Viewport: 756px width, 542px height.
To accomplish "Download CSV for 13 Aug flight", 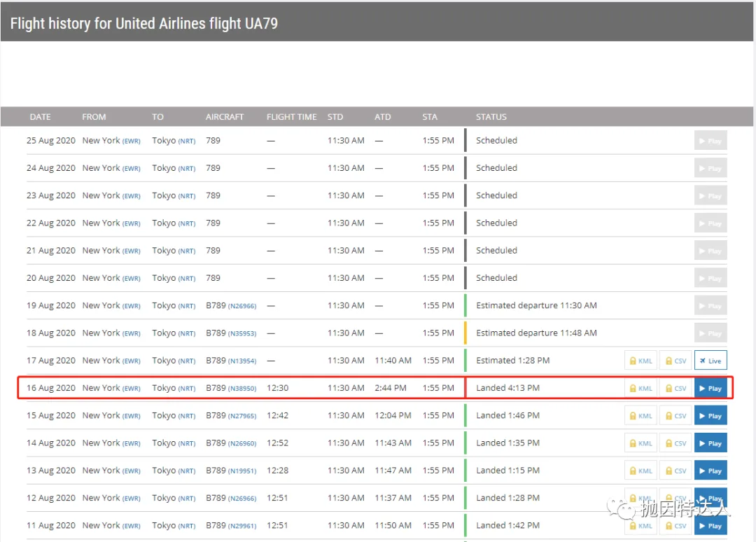I will click(675, 471).
